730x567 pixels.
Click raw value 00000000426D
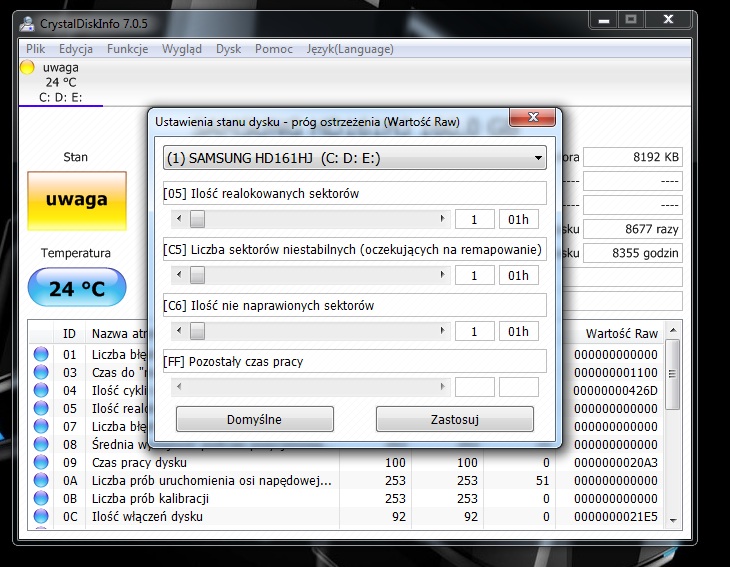(x=615, y=390)
